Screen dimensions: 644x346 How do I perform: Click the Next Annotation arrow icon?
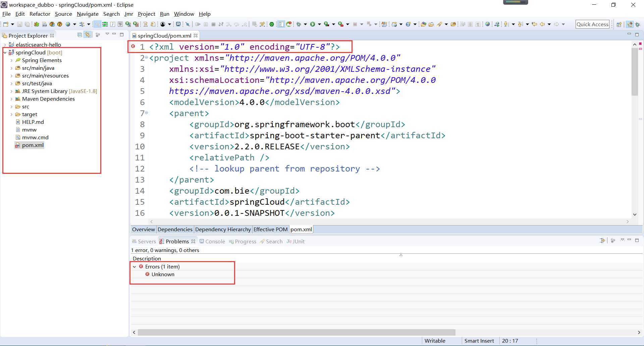[x=506, y=24]
